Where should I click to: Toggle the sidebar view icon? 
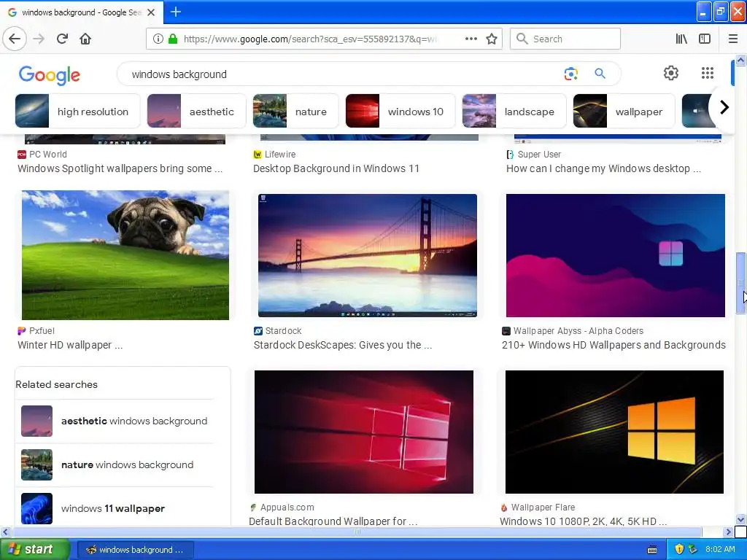(x=705, y=39)
